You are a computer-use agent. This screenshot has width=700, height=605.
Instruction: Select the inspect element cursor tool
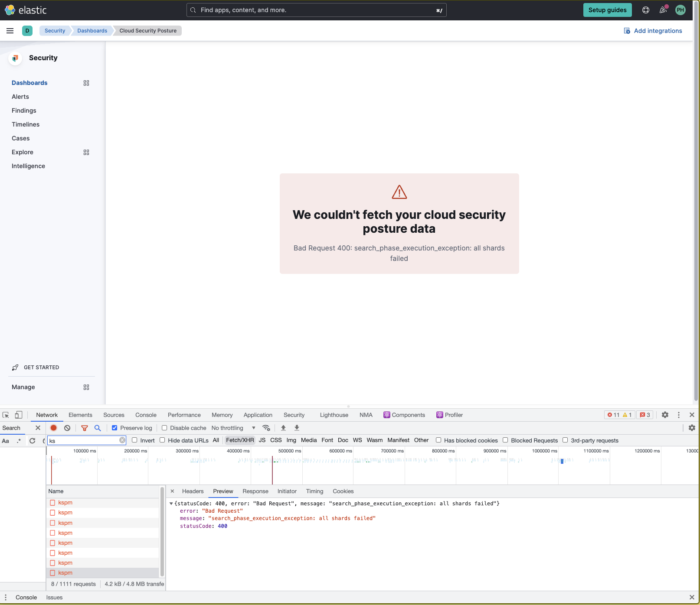pos(6,415)
